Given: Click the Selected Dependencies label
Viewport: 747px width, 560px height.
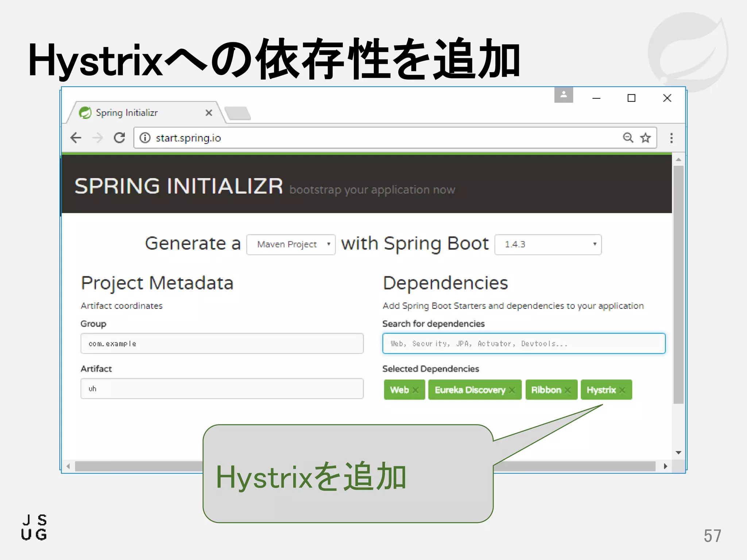Looking at the screenshot, I should (431, 369).
